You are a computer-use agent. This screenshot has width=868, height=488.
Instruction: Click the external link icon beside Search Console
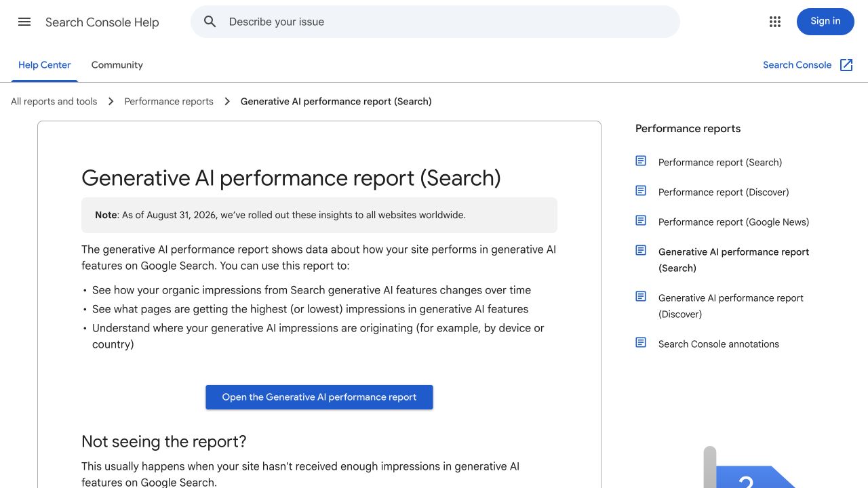coord(846,65)
